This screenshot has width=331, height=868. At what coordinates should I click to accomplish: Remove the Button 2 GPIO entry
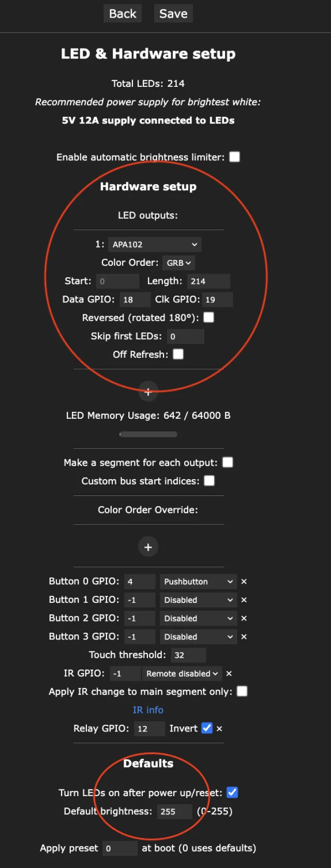tap(244, 618)
